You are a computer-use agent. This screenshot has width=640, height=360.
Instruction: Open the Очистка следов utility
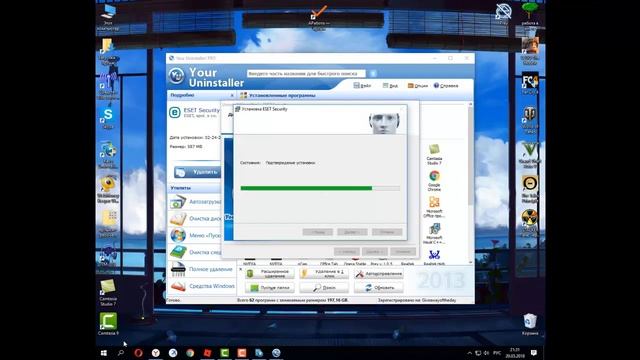[x=195, y=252]
